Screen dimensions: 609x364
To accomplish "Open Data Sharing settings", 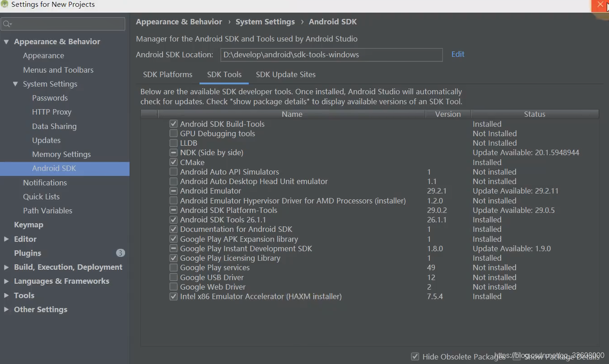I will tap(54, 126).
